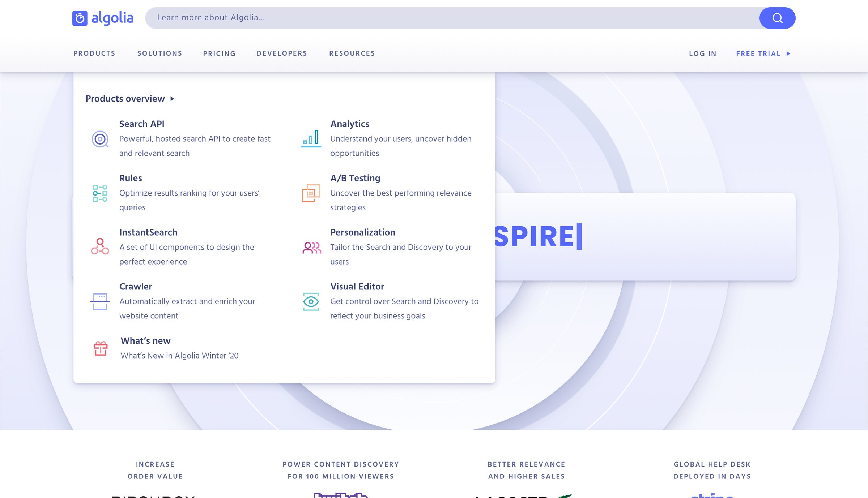Click the animated 'SPIRE' hero search text
Viewport: 868px width, 498px height.
pyautogui.click(x=538, y=237)
